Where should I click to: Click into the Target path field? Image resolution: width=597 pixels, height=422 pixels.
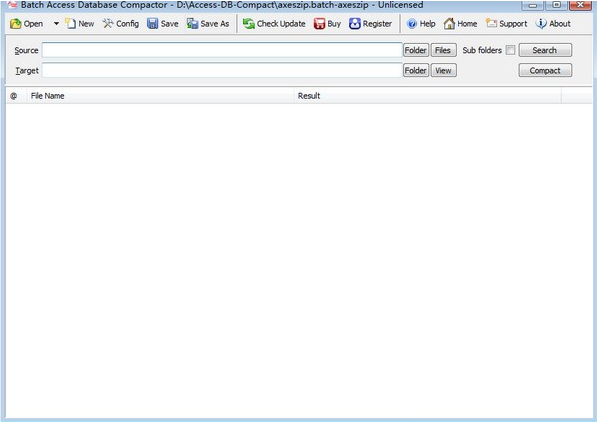[x=222, y=70]
